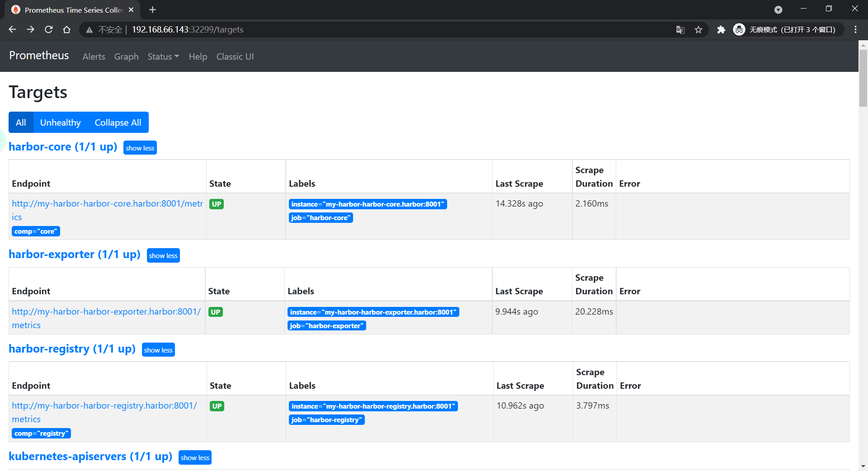This screenshot has height=471, width=868.
Task: Click the translate page icon
Action: (x=680, y=29)
